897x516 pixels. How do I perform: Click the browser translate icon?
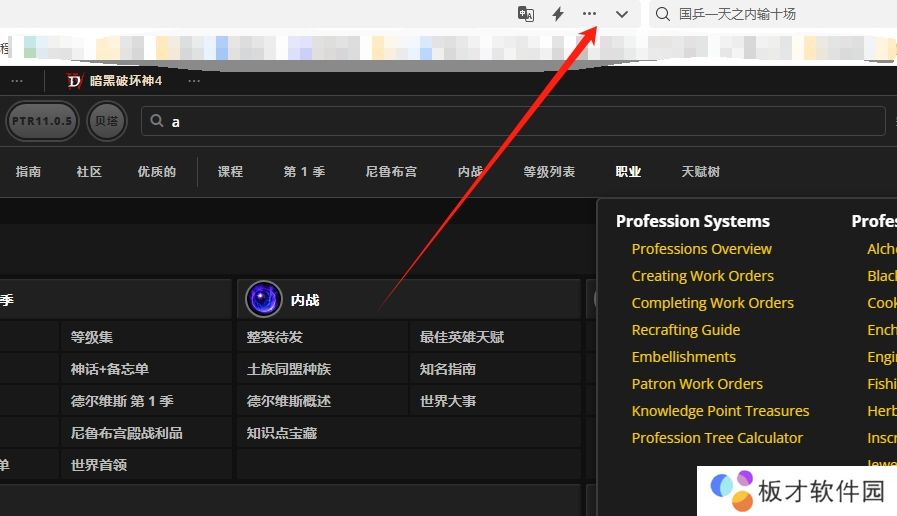click(x=526, y=14)
